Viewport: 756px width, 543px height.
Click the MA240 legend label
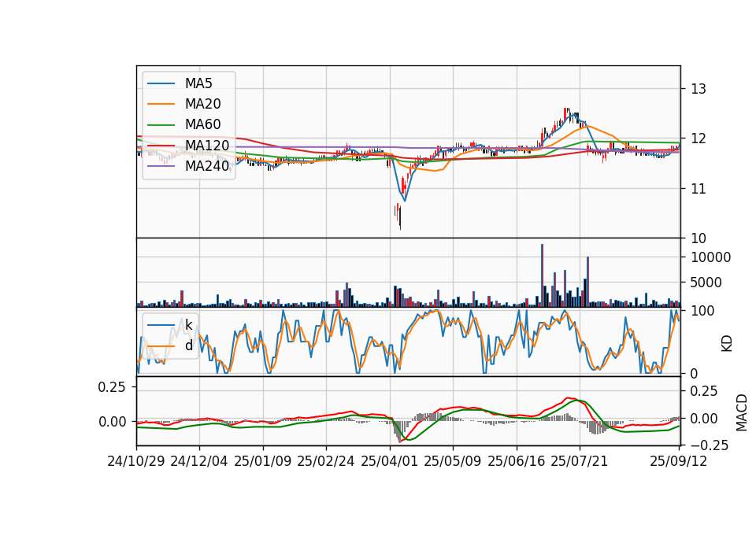click(207, 166)
